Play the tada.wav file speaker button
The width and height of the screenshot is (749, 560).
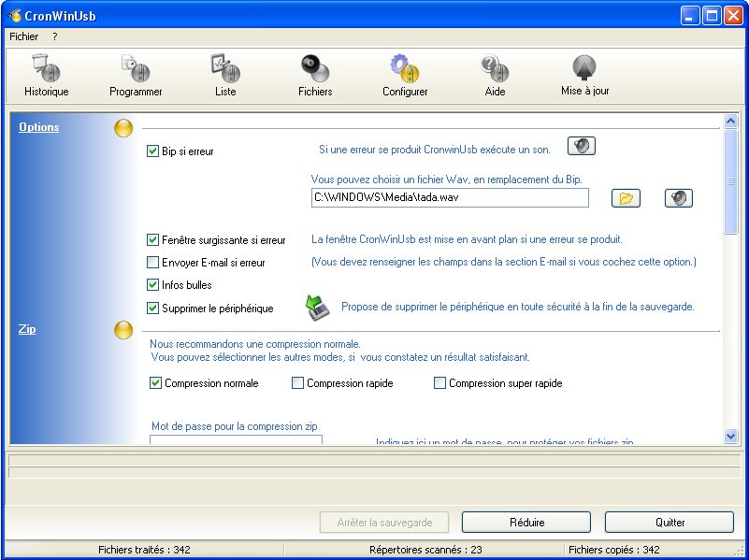(679, 198)
